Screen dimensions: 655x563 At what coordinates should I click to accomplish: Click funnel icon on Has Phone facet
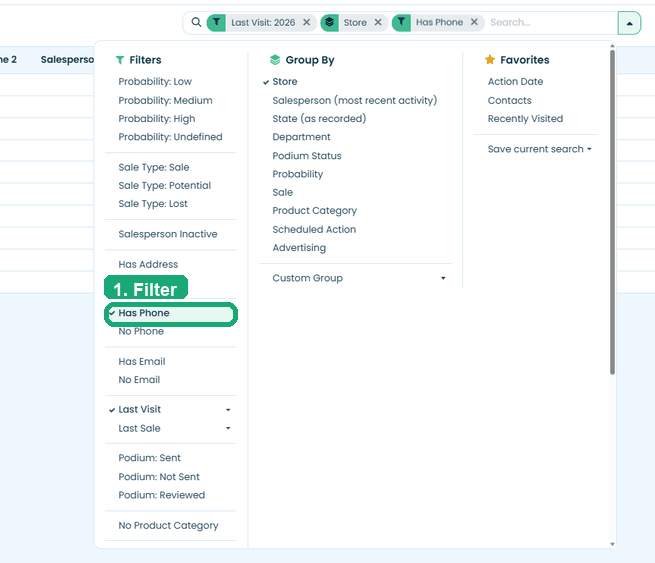click(401, 22)
